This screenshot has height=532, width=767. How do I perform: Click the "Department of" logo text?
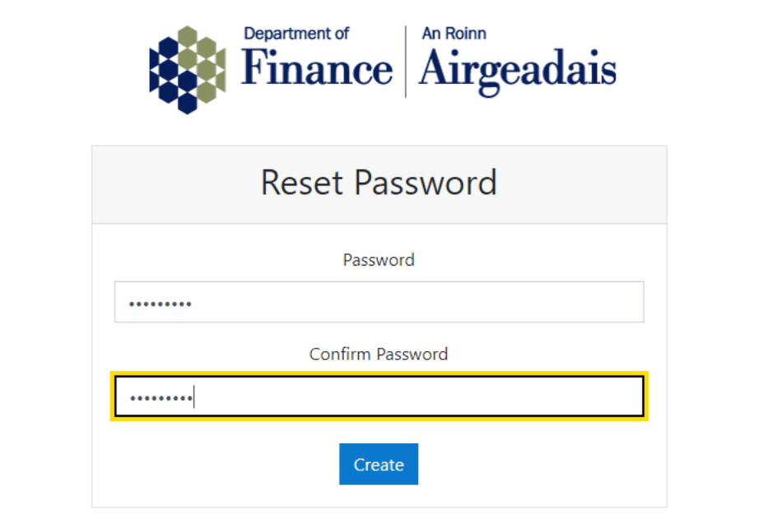point(296,33)
